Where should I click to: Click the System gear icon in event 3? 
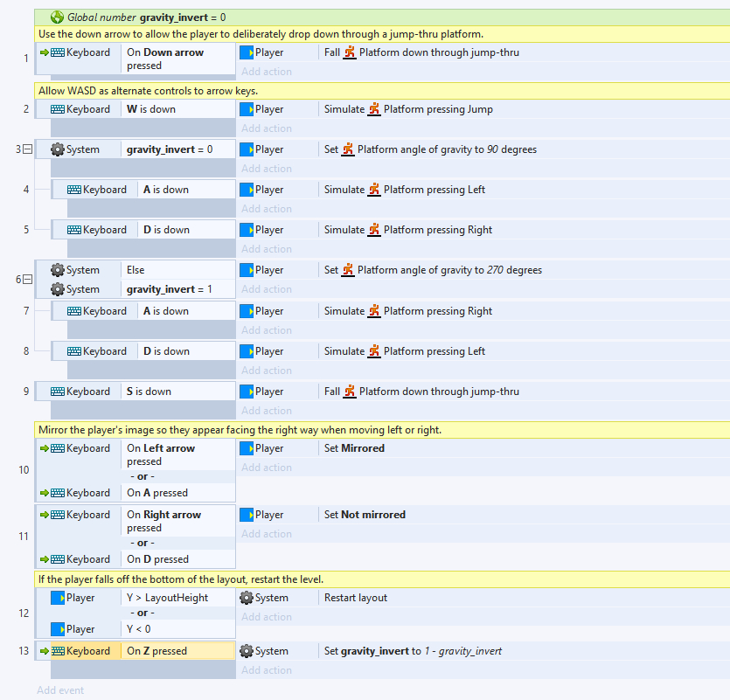[58, 149]
